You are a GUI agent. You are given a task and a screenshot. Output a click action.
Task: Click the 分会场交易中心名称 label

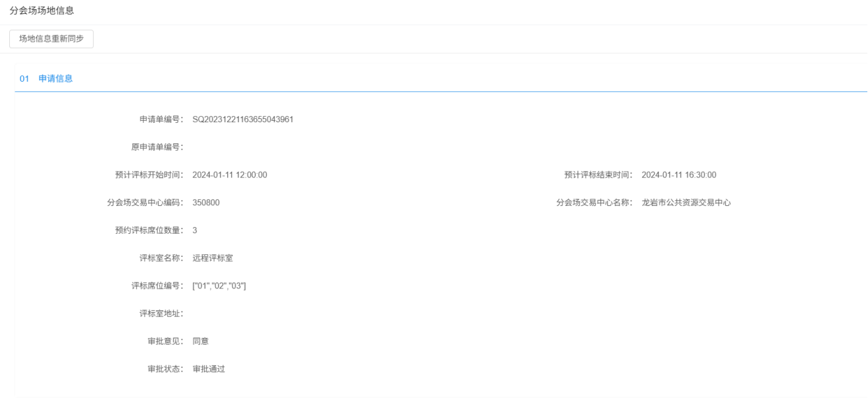(x=595, y=203)
